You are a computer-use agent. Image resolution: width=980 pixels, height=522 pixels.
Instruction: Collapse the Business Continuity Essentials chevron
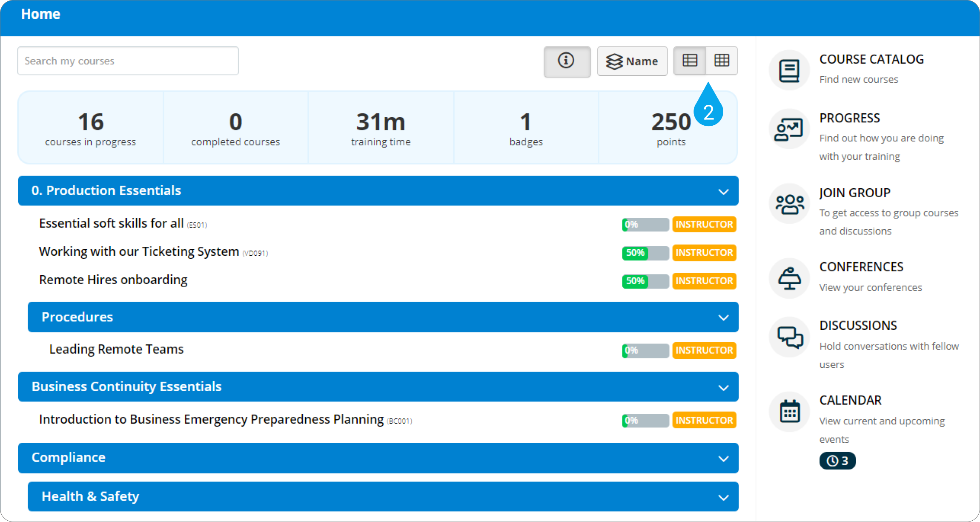pos(723,388)
